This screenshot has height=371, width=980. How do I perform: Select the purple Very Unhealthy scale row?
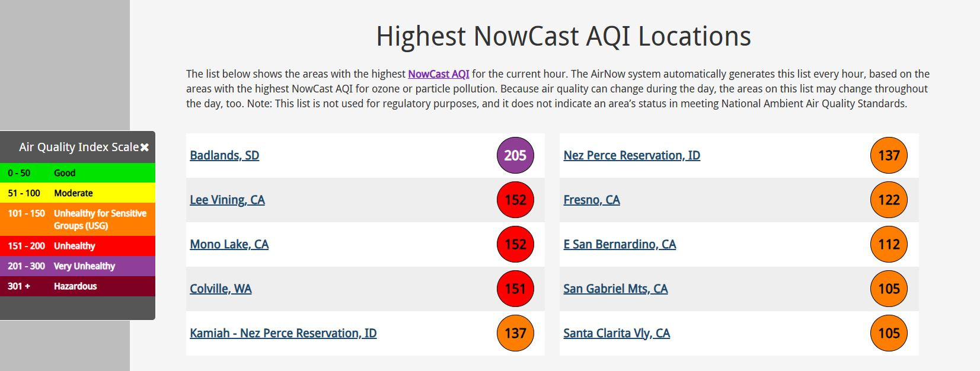click(78, 266)
